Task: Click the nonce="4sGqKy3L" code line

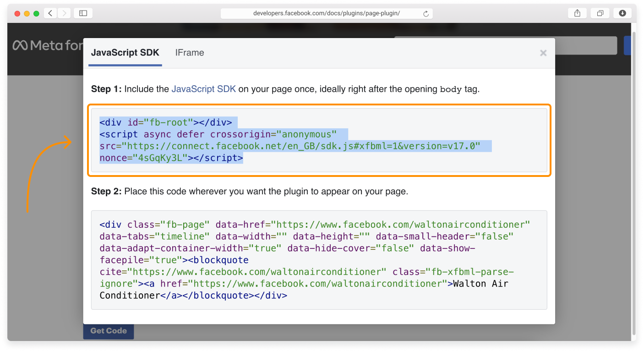Action: (171, 158)
